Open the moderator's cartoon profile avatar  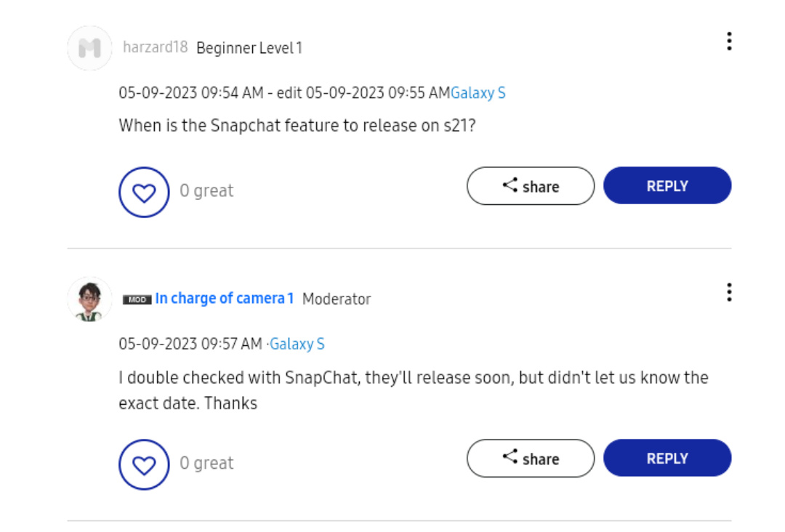[x=89, y=299]
